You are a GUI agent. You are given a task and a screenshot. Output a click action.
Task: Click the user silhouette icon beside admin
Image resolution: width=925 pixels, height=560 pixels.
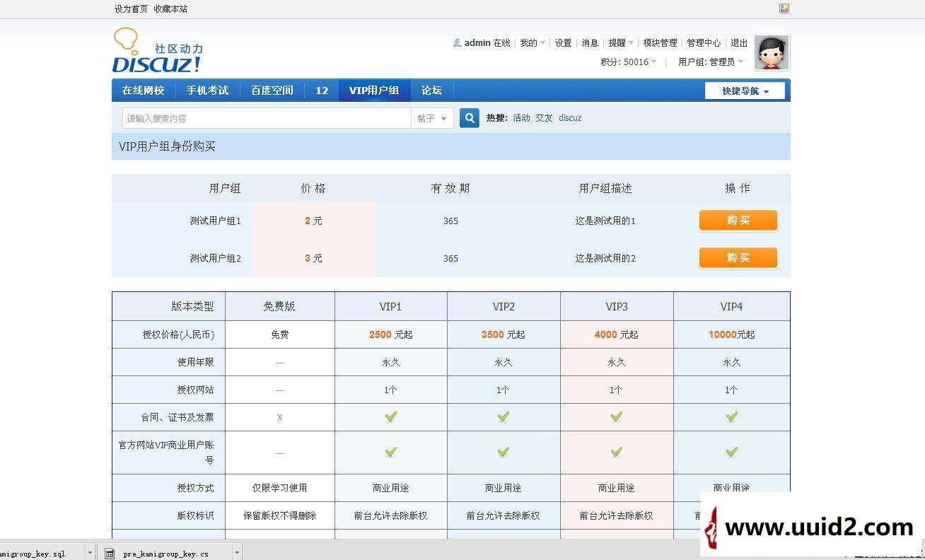[x=457, y=42]
